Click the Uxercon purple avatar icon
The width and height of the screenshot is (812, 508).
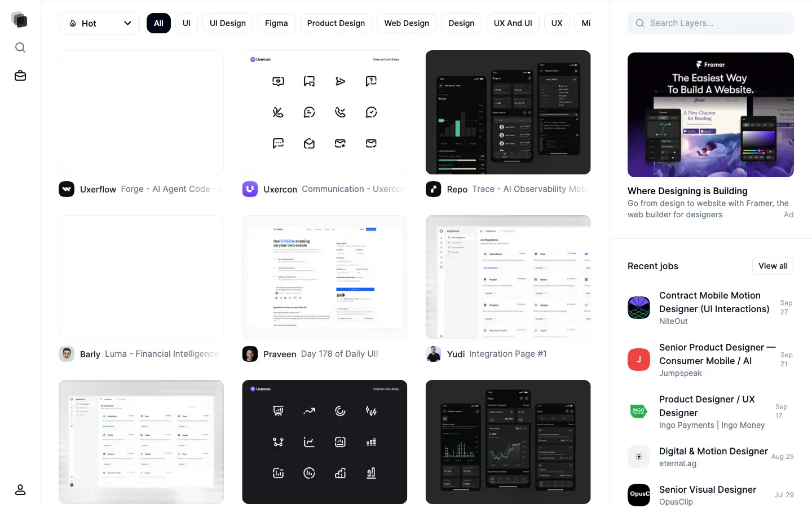click(250, 189)
